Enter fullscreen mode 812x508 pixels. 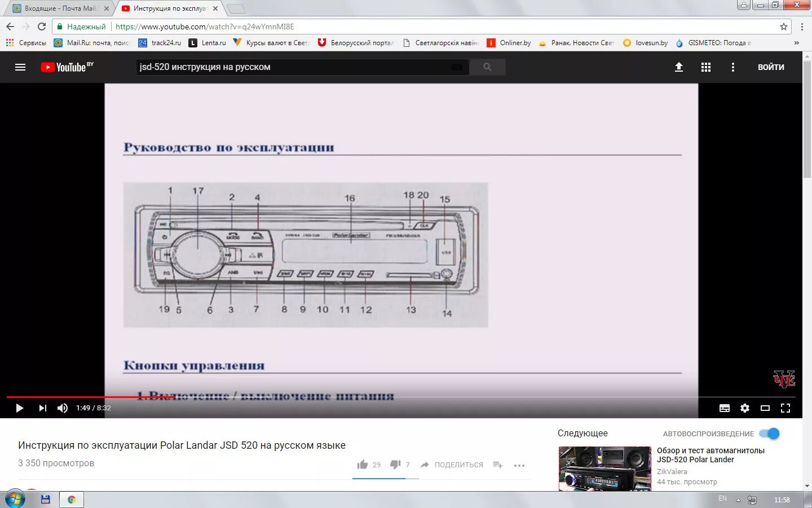coord(785,408)
